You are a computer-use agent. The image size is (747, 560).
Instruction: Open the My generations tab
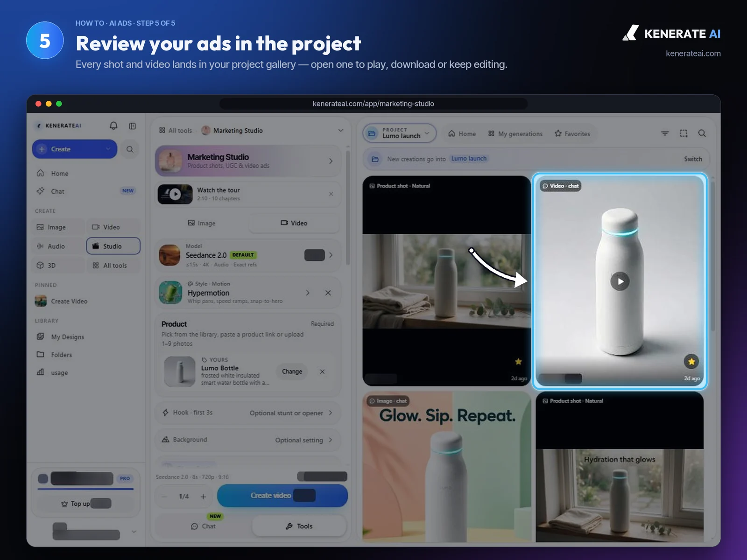[515, 134]
